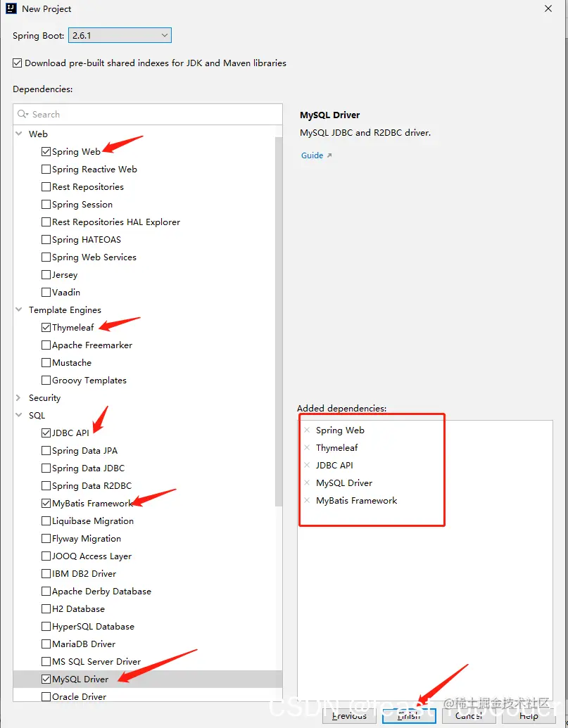
Task: Check Apache Freemarker
Action: (x=46, y=345)
